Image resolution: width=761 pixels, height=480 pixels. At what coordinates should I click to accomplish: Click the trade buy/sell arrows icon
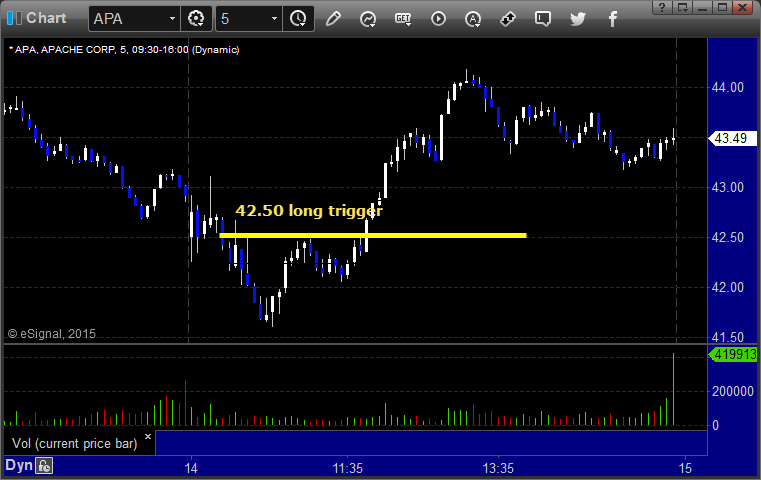[x=508, y=19]
